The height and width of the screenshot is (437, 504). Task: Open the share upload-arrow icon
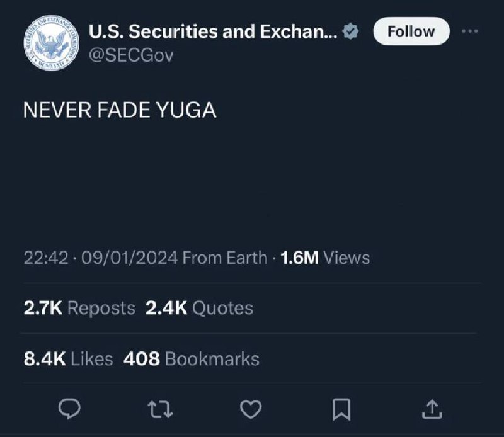click(x=432, y=409)
